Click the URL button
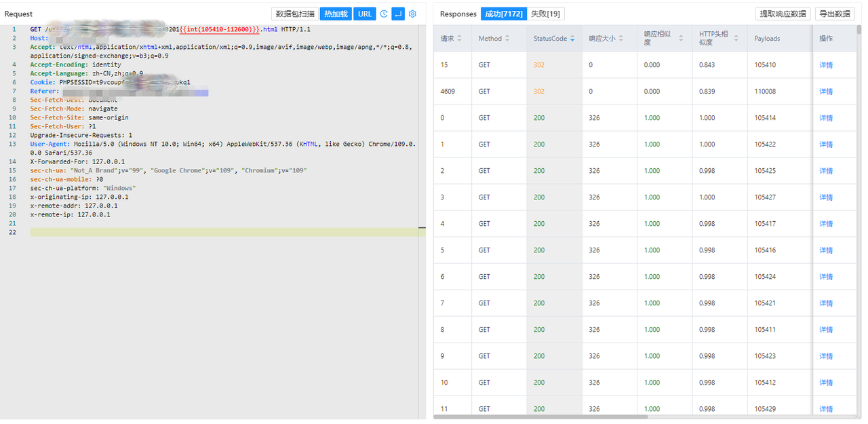Image resolution: width=868 pixels, height=424 pixels. [x=365, y=14]
